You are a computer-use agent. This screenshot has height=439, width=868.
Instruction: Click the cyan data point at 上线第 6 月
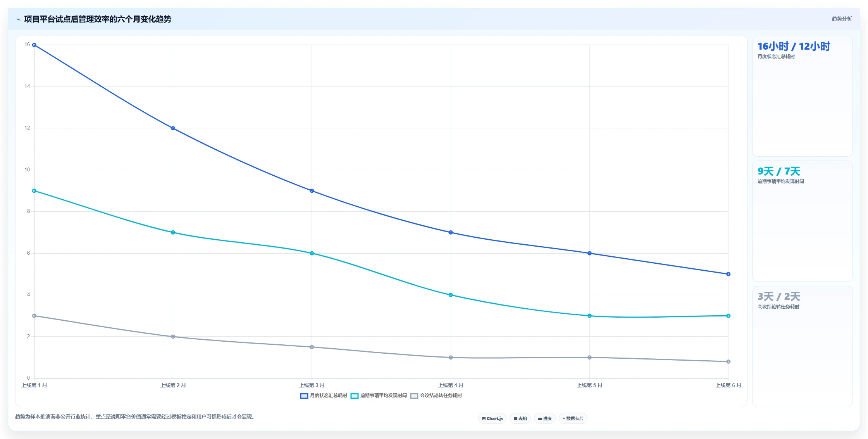tap(728, 316)
